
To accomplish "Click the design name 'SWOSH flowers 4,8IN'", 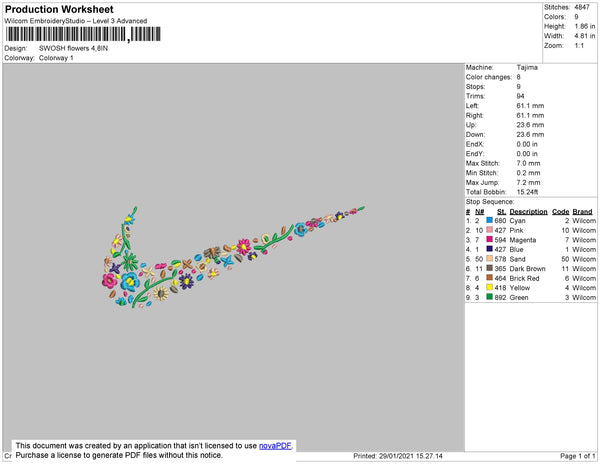I will coord(73,48).
